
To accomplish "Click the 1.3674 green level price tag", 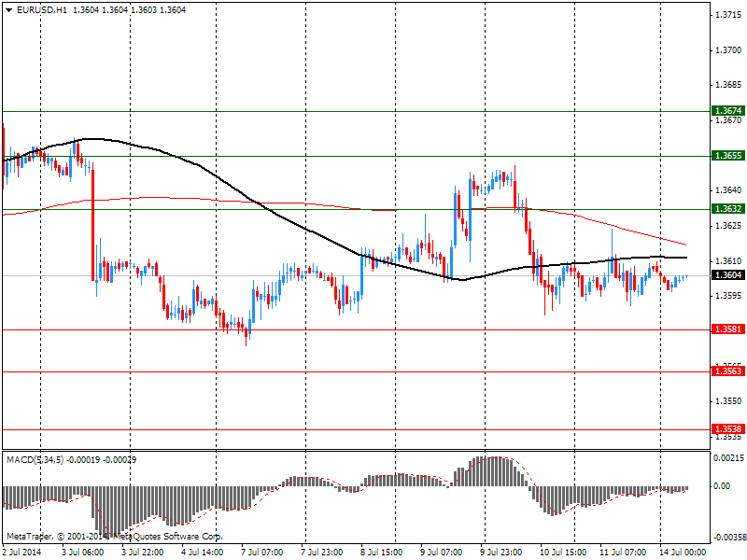I will (x=728, y=111).
